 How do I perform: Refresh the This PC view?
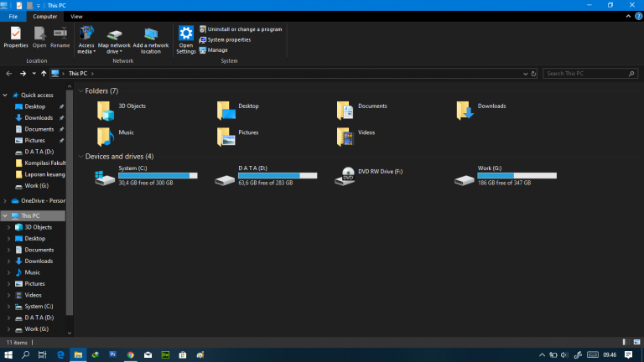point(533,74)
